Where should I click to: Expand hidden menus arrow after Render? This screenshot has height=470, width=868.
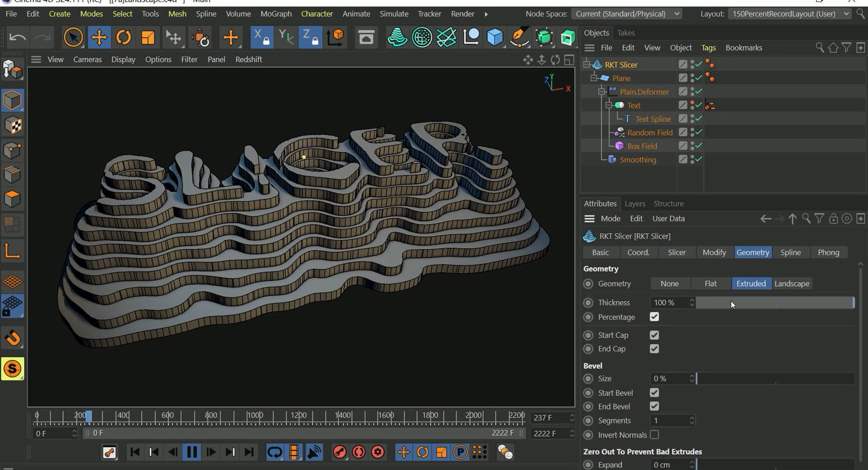pos(486,14)
